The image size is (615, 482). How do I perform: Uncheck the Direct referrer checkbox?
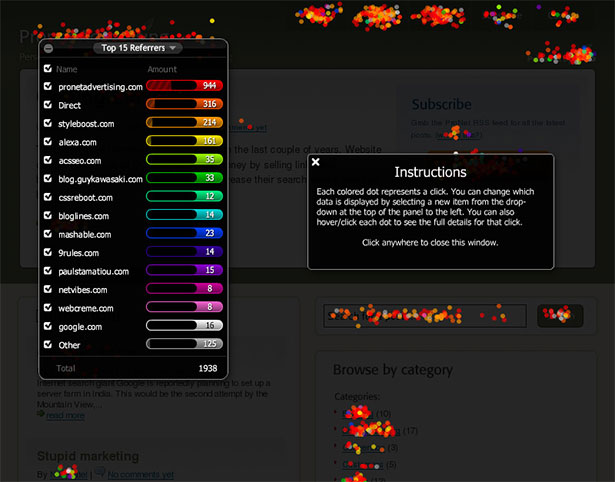pos(48,104)
